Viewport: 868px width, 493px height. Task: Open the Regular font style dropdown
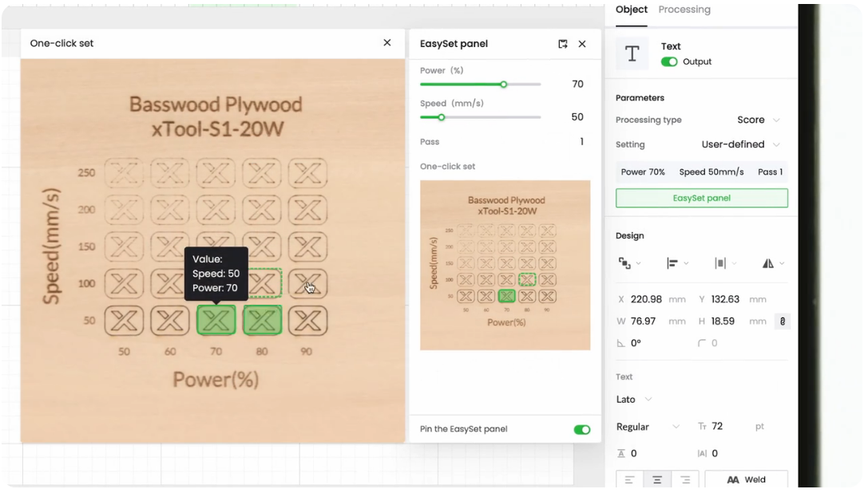click(x=648, y=427)
